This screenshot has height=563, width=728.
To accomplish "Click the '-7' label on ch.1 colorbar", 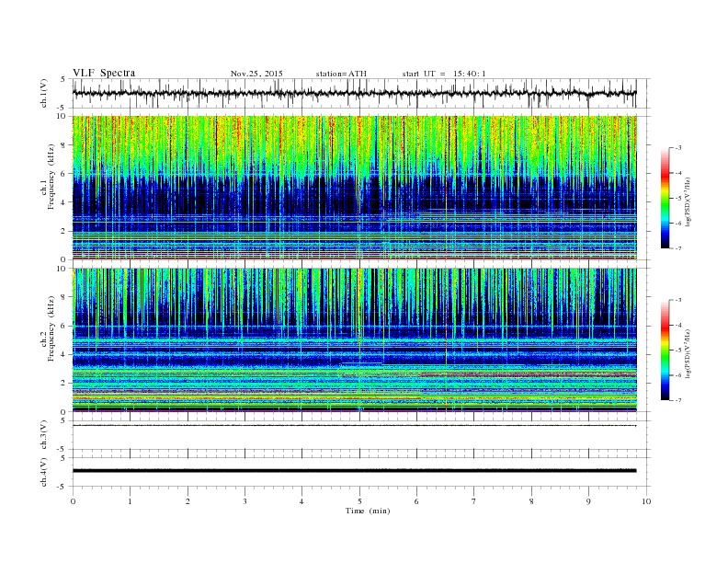I will 677,248.
